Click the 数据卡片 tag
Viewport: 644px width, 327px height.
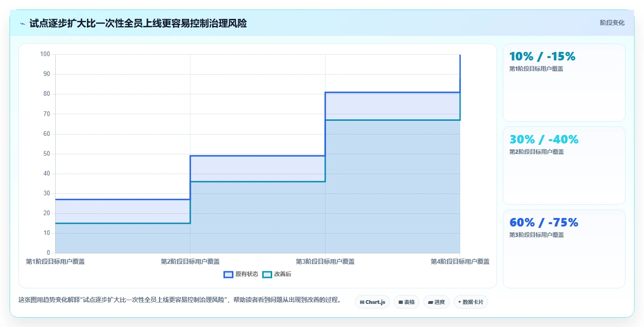471,302
